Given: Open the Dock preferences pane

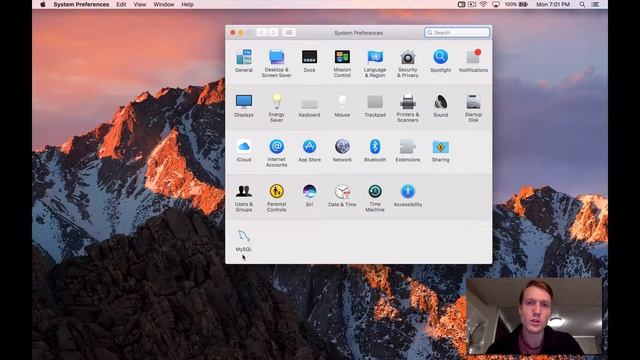Looking at the screenshot, I should pos(309,61).
